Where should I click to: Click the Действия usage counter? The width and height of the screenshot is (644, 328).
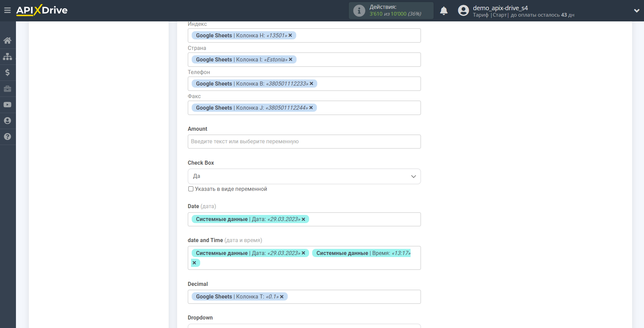point(391,11)
